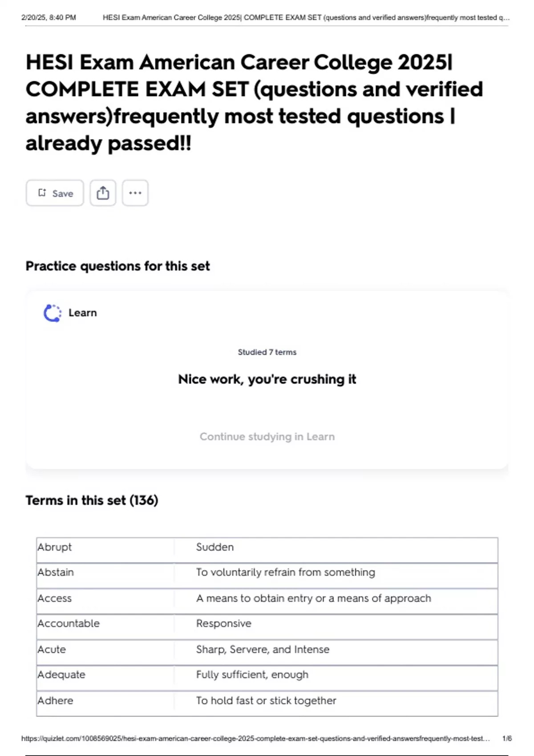Select the Acute term
Screen dimensions: 534x756
(52, 649)
